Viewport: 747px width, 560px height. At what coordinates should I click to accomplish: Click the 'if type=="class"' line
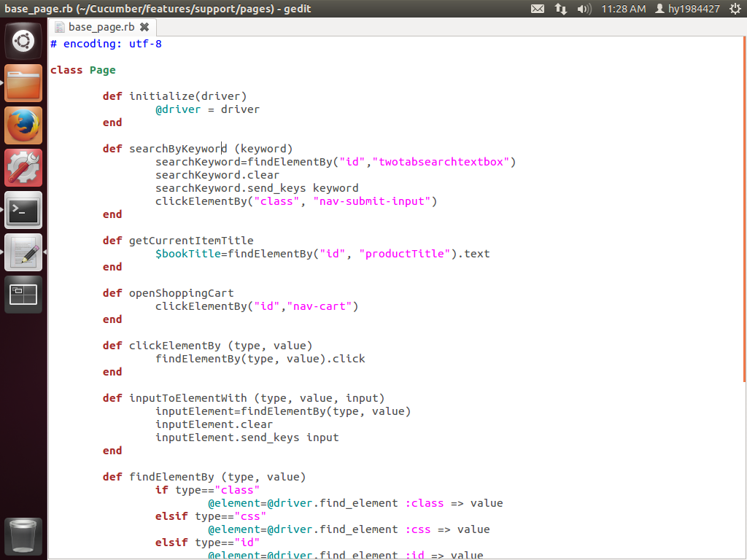click(207, 490)
